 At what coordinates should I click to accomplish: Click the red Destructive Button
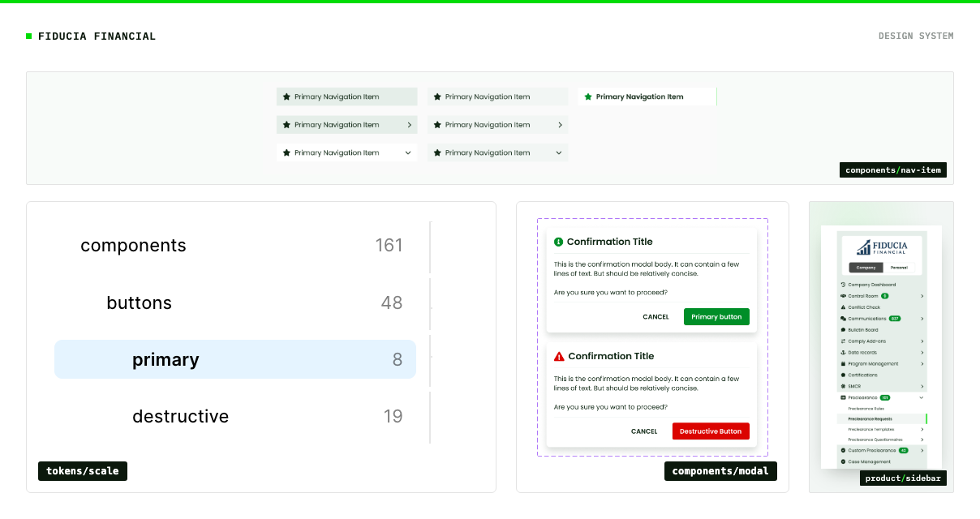point(711,431)
